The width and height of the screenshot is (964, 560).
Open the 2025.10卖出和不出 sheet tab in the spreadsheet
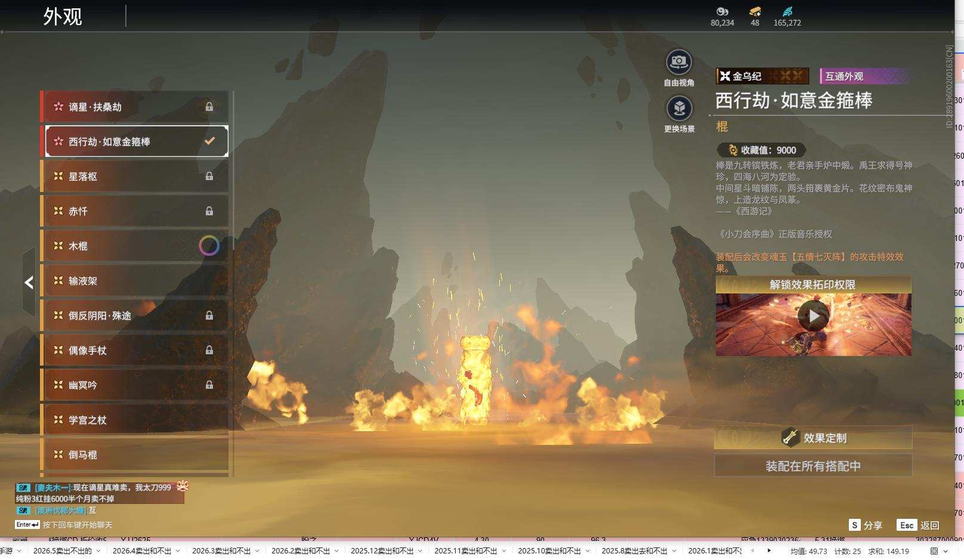(x=549, y=550)
